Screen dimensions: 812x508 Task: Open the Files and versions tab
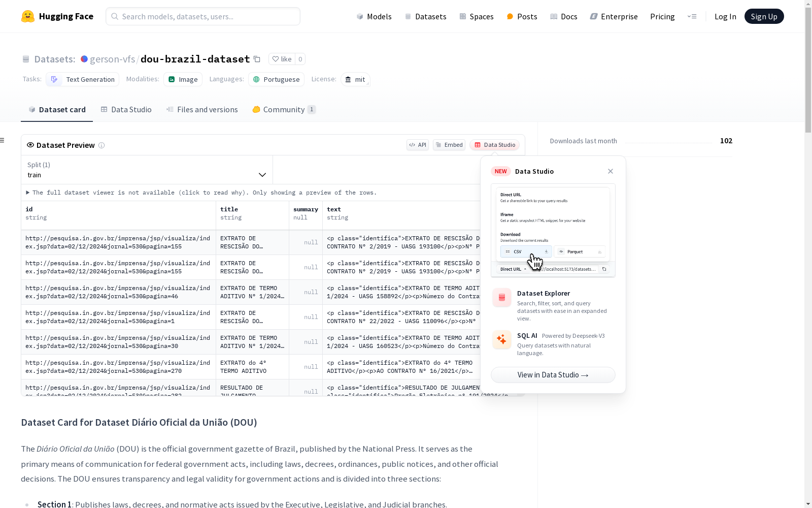click(x=202, y=110)
